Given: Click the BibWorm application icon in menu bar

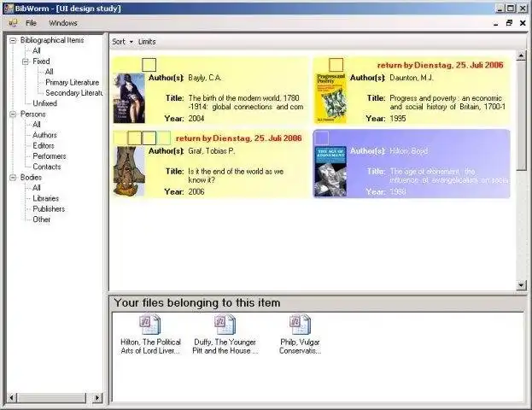Looking at the screenshot, I should coord(13,23).
